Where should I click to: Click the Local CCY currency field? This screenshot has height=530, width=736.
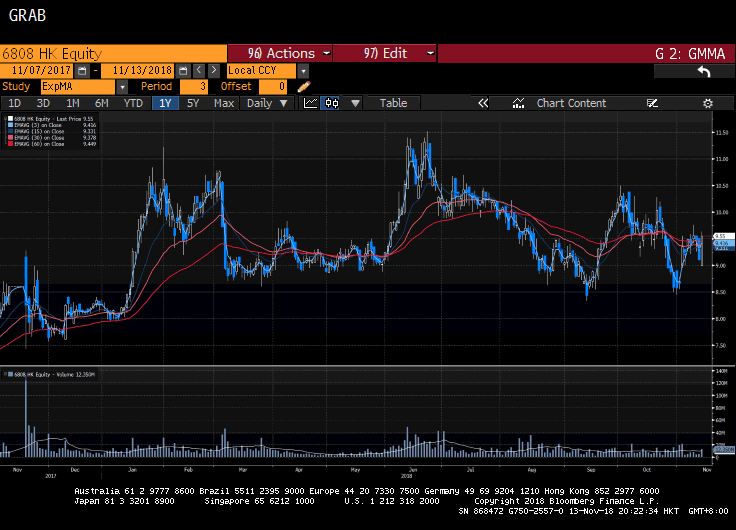coord(261,71)
